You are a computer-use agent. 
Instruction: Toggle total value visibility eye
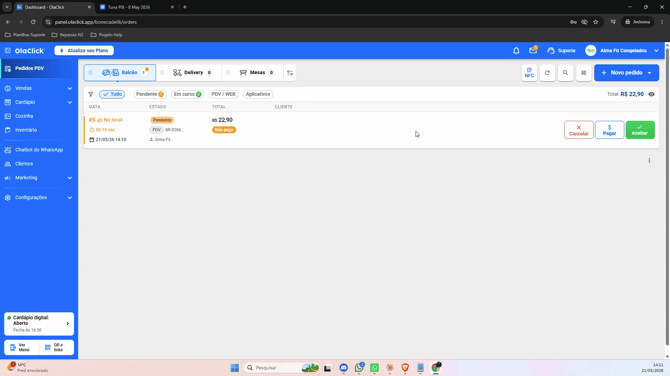pos(651,94)
